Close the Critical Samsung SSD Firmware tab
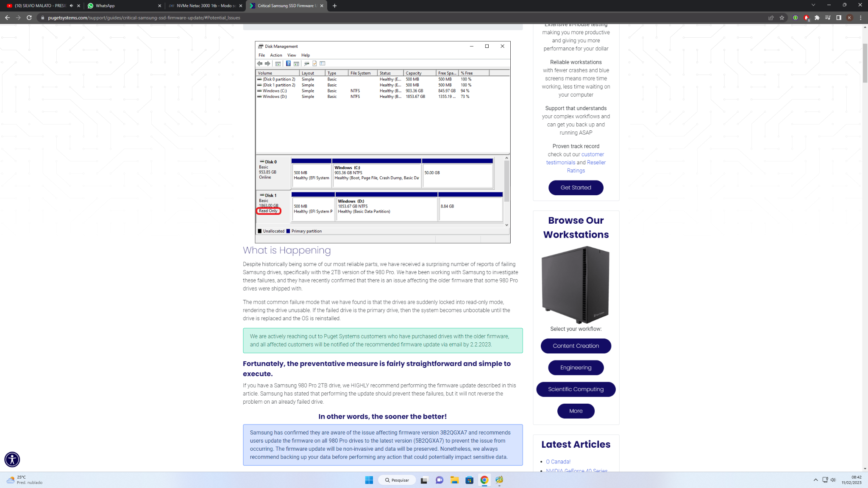Viewport: 868px width, 488px height. (x=322, y=6)
